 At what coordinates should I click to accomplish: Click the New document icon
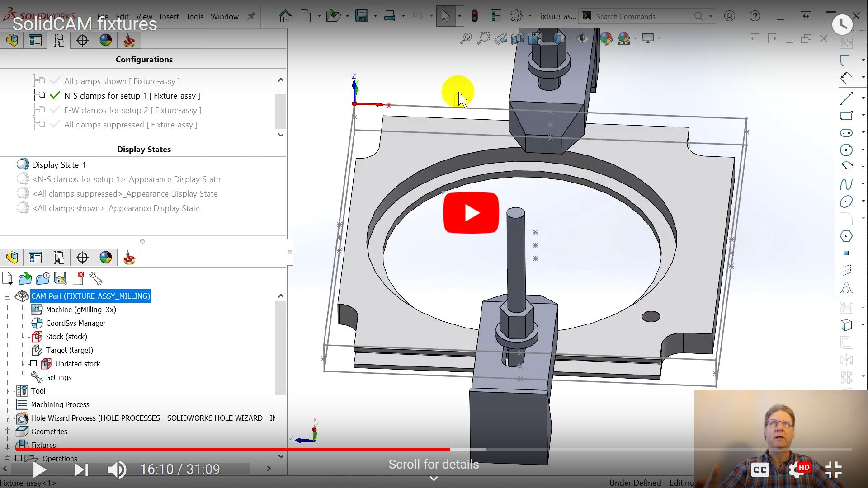pyautogui.click(x=306, y=16)
